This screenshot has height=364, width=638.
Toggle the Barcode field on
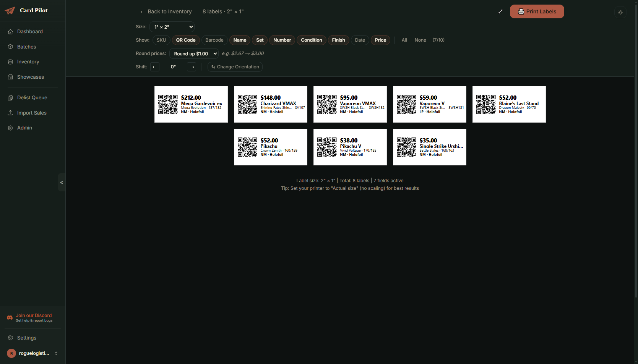[x=214, y=40]
